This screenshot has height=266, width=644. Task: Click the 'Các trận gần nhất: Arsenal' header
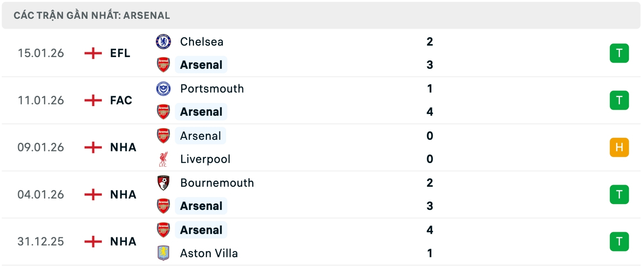tap(92, 15)
